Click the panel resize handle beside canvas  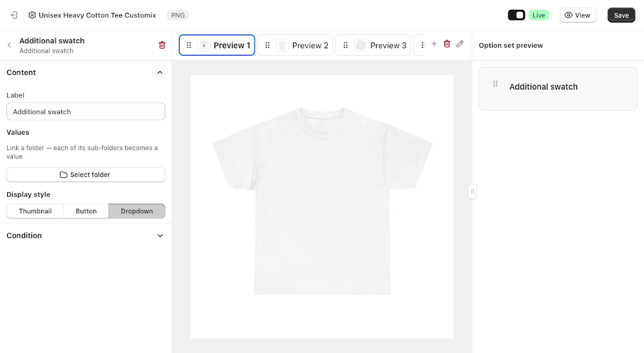pos(472,191)
